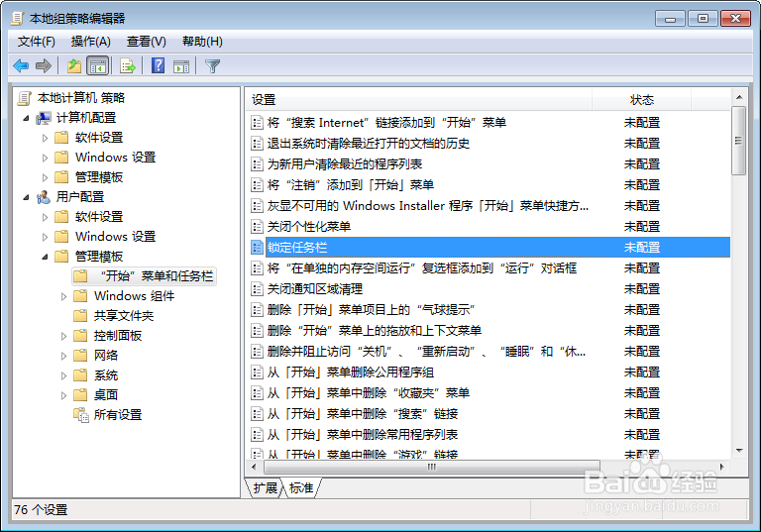
Task: Expand the Windows 组件 node
Action: (63, 296)
